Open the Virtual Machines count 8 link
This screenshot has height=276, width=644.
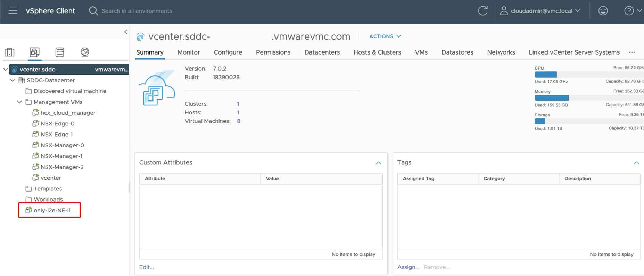coord(239,121)
